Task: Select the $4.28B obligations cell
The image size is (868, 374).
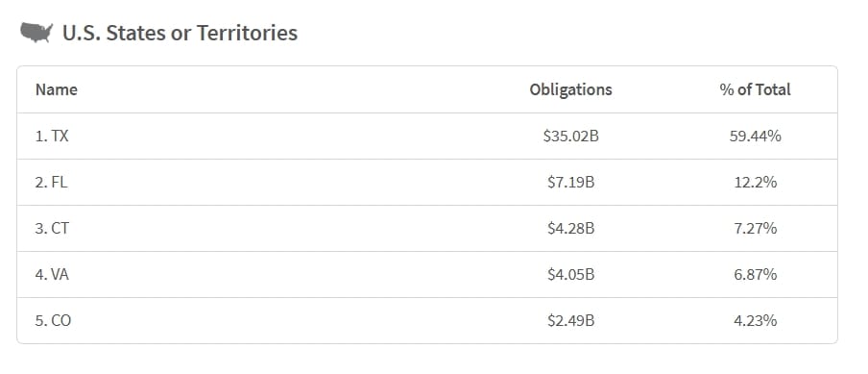Action: point(570,228)
